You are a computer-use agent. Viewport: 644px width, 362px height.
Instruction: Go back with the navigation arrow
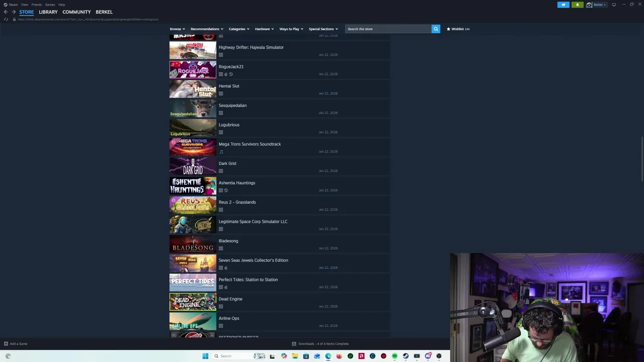point(6,12)
